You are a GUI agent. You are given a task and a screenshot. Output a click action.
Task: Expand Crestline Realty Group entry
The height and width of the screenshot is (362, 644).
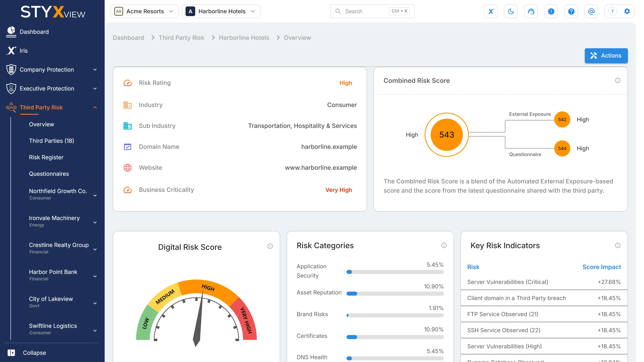(95, 249)
